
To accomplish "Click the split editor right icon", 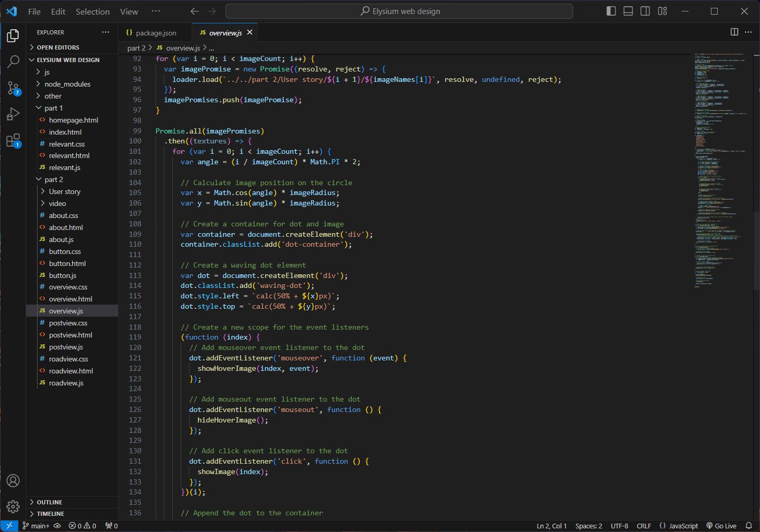I will tap(734, 32).
